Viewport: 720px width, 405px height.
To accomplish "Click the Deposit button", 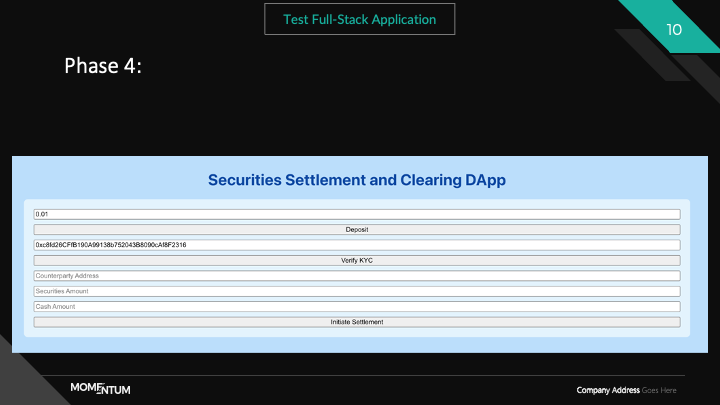I will click(357, 229).
